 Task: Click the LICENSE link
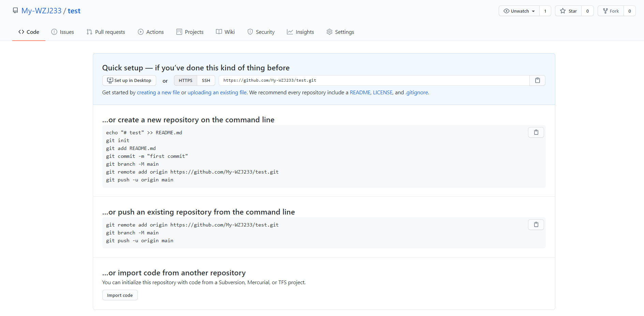point(383,92)
